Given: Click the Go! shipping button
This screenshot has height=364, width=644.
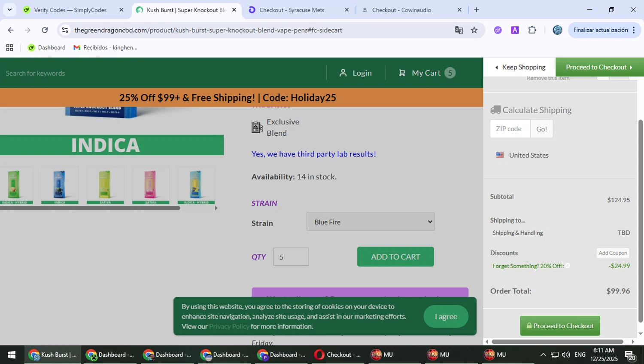Looking at the screenshot, I should pos(542,129).
